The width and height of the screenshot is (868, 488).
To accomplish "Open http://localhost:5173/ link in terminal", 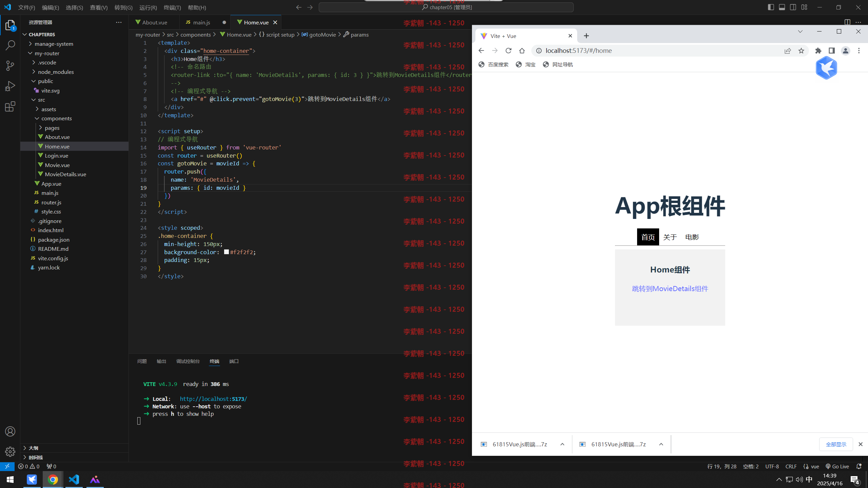I will coord(213,399).
